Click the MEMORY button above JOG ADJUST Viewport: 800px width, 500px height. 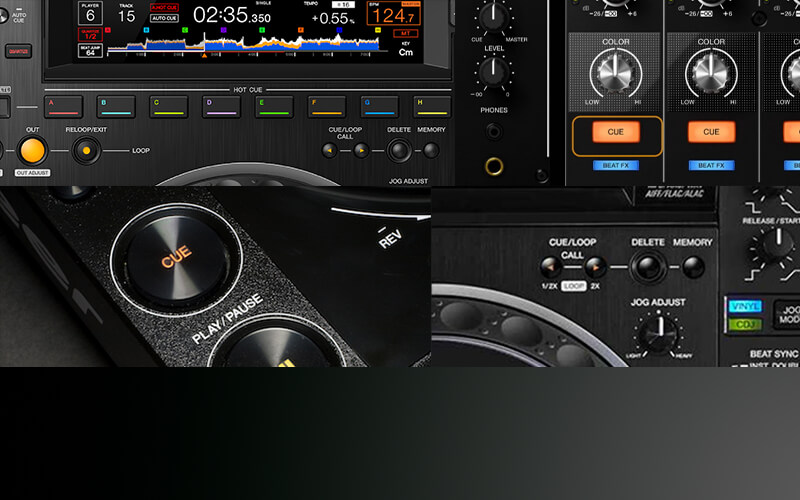[693, 267]
